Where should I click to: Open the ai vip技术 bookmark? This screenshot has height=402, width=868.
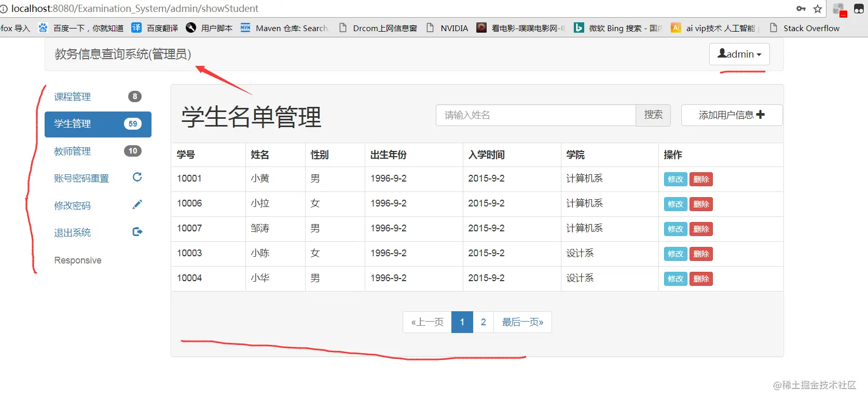715,28
